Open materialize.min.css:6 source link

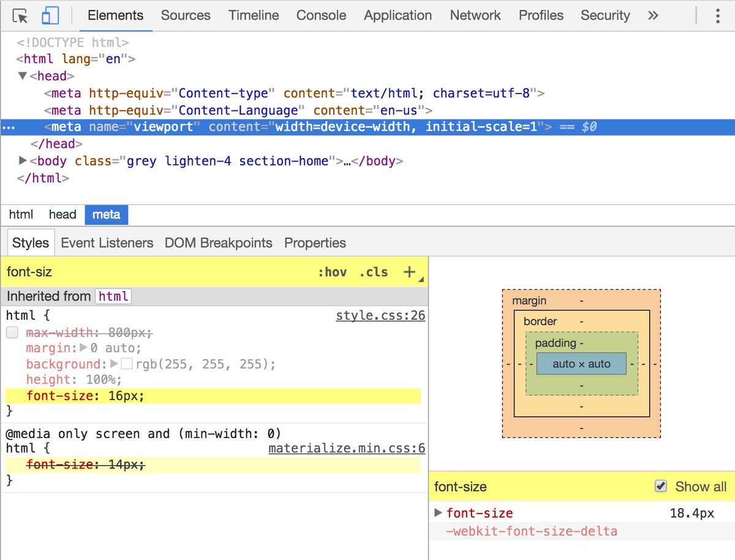(347, 448)
